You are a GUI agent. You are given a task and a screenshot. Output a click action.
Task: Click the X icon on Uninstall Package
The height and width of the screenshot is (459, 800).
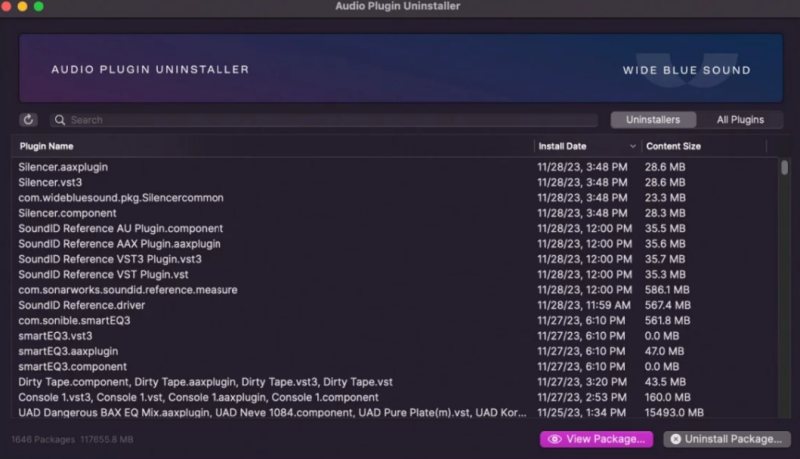(676, 439)
